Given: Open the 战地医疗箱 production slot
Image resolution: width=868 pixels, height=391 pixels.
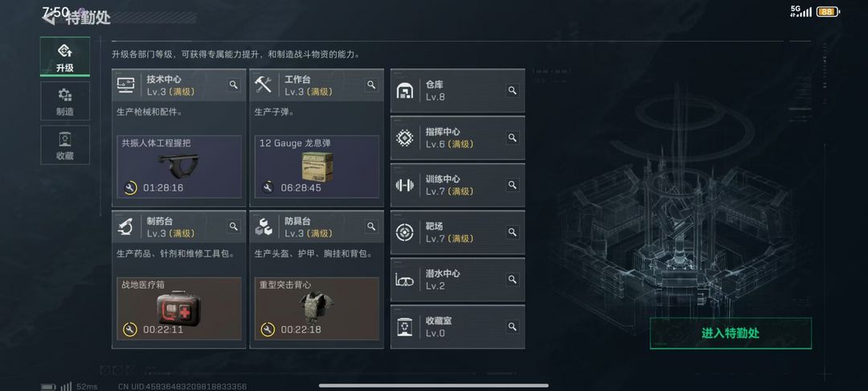Looking at the screenshot, I should [179, 308].
